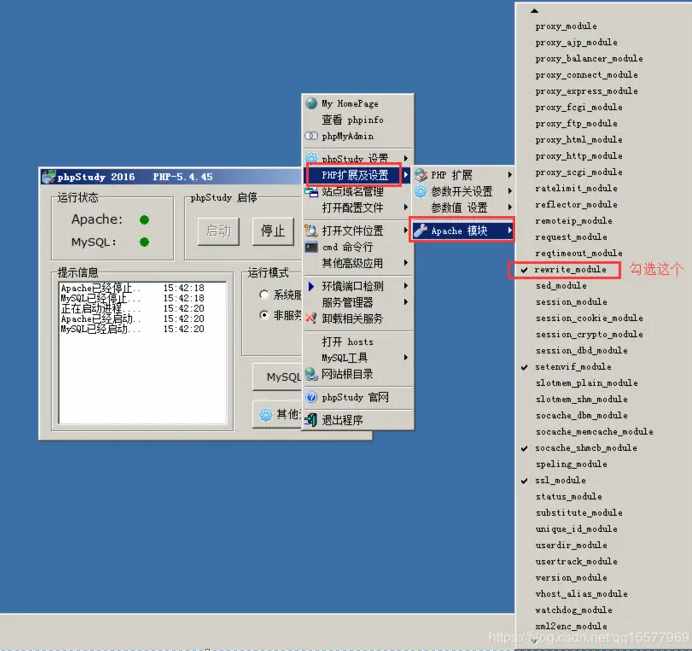
Task: Toggle socache_shmcb_module checkmark
Action: 524,448
